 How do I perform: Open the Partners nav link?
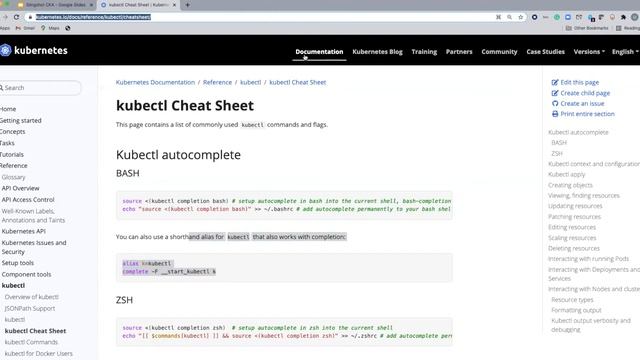click(459, 52)
